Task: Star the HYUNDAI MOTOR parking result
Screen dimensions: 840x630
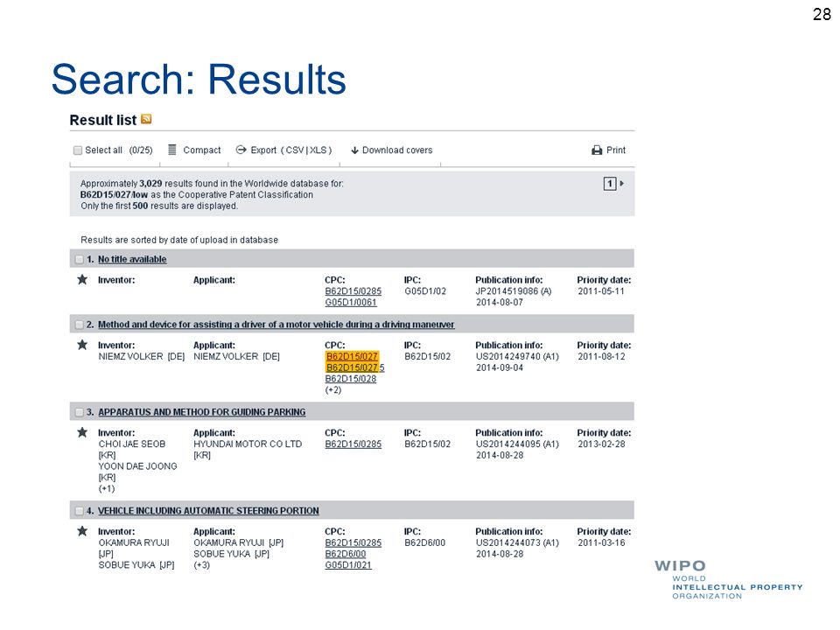Action: coord(82,431)
